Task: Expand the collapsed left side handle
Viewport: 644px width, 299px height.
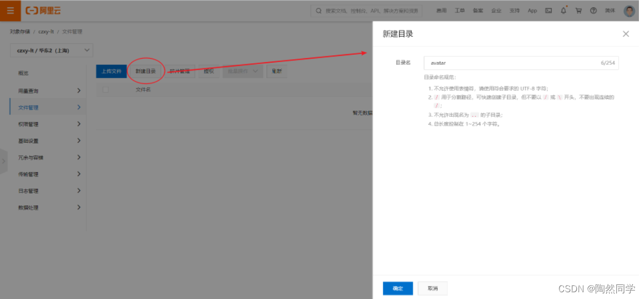Action: pos(4,161)
